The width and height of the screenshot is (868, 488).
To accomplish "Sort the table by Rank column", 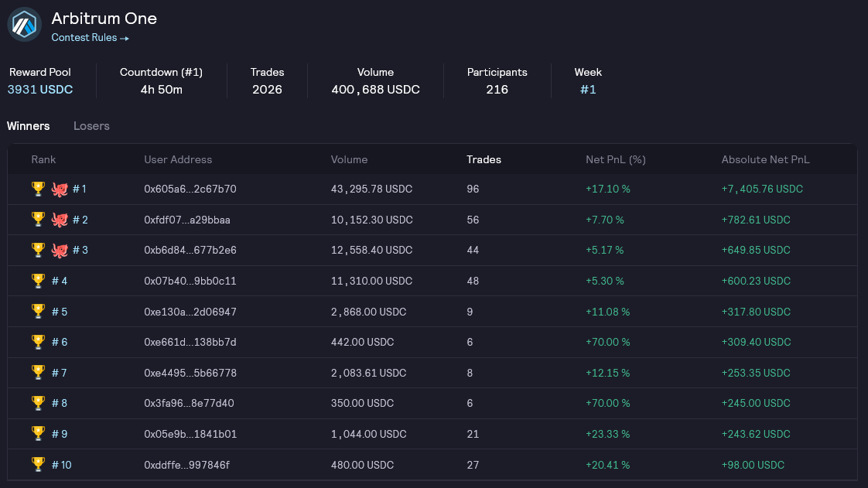I will 43,159.
